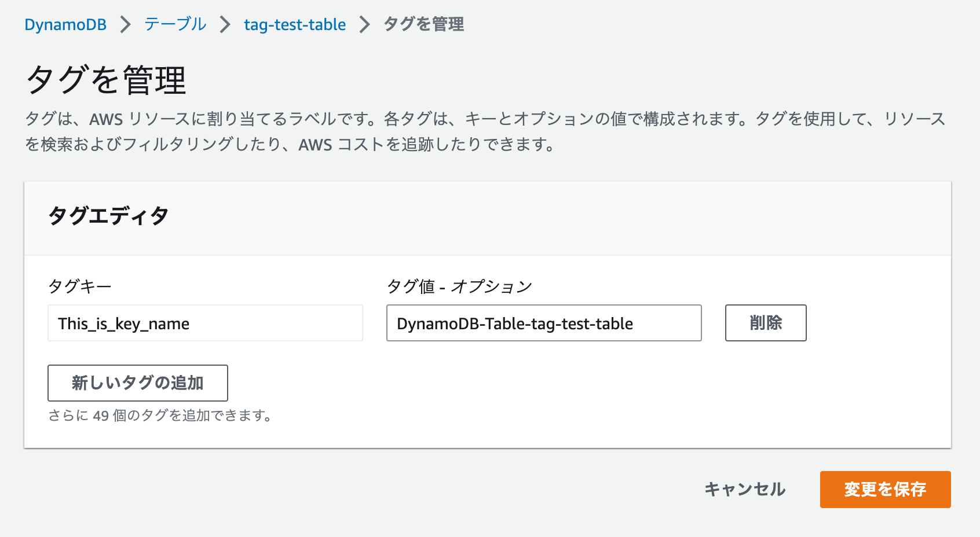980x537 pixels.
Task: Click the orange 変更を保存 button
Action: [x=885, y=490]
